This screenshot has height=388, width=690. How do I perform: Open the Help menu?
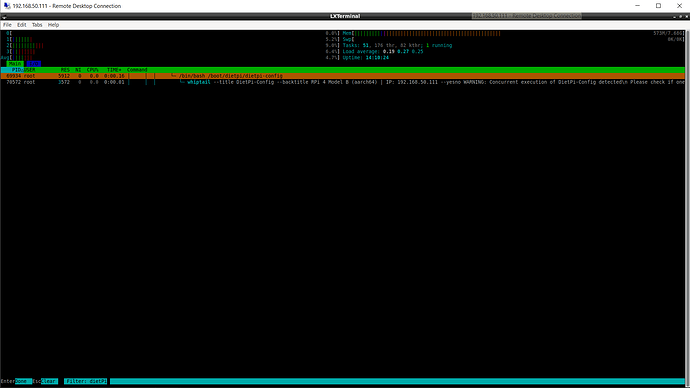(53, 25)
